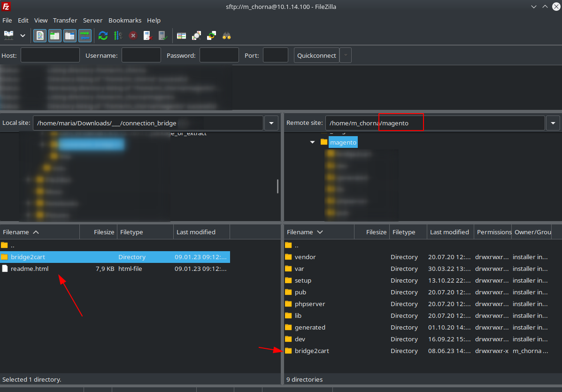Reconnect to last used server
Viewport: 562px width, 392px height.
[163, 36]
